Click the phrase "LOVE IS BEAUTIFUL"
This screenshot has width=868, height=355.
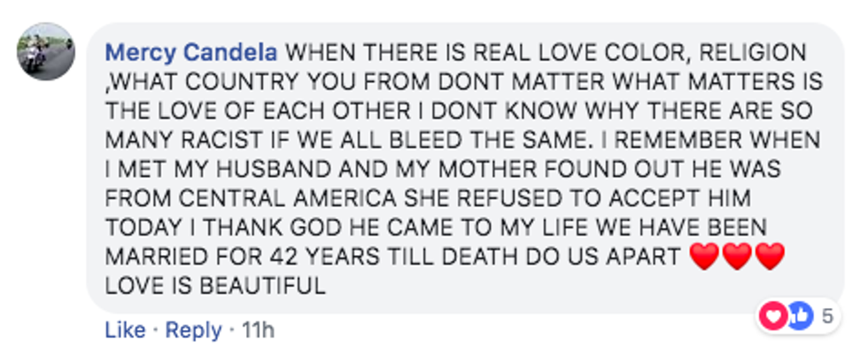click(x=214, y=286)
